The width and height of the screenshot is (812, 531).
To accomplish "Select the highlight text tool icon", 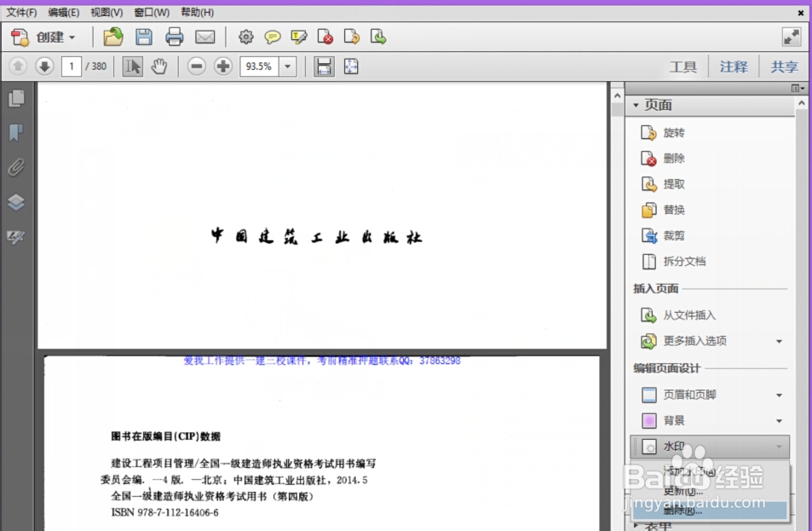I will pyautogui.click(x=299, y=37).
